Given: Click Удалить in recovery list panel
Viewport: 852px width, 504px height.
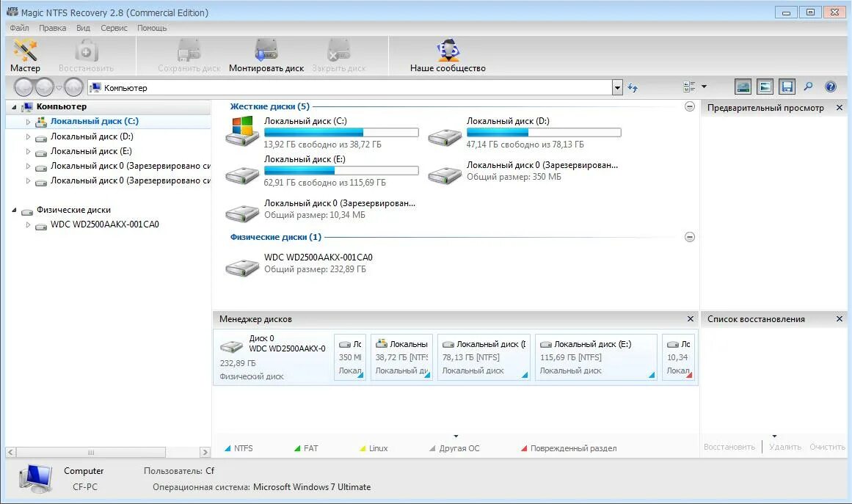Looking at the screenshot, I should tap(785, 447).
